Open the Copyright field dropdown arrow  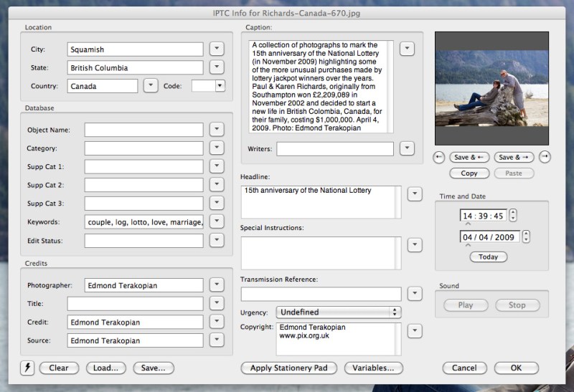point(414,330)
